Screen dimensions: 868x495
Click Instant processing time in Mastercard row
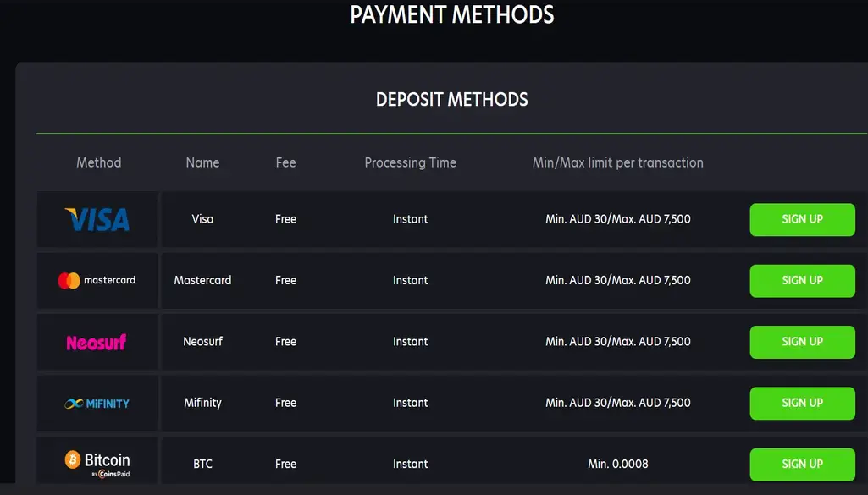[x=410, y=280]
